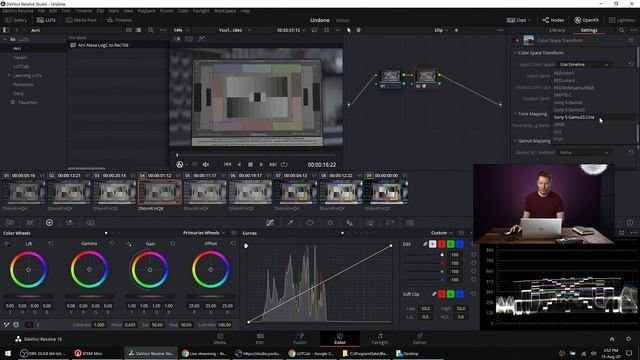This screenshot has height=360, width=640.
Task: Open the Lightbox view
Action: click(622, 20)
